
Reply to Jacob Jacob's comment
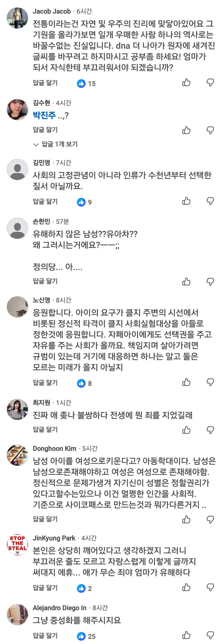[x=45, y=83]
